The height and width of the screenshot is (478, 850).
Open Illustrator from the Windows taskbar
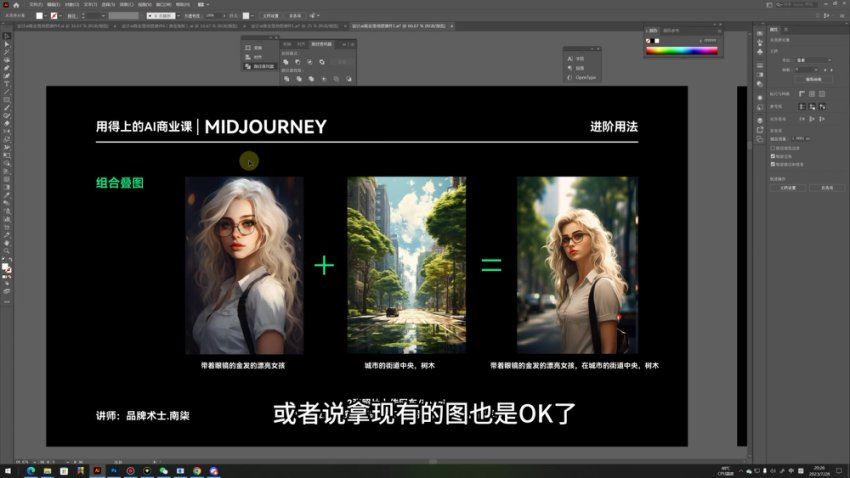(97, 471)
